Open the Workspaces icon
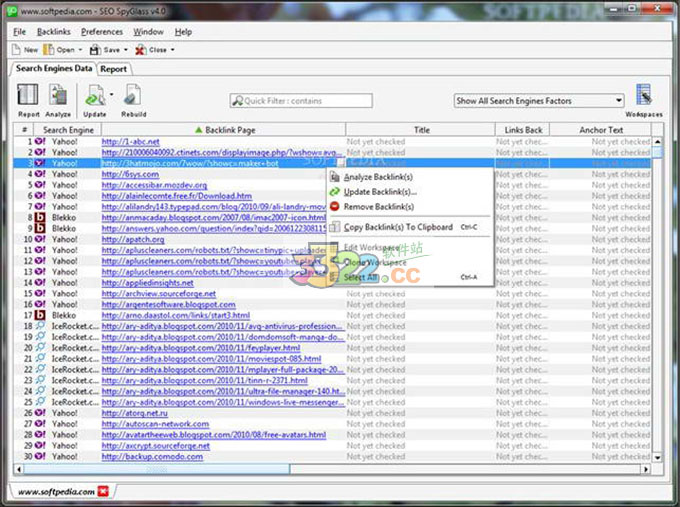Viewport: 680px width, 507px height. [x=644, y=95]
